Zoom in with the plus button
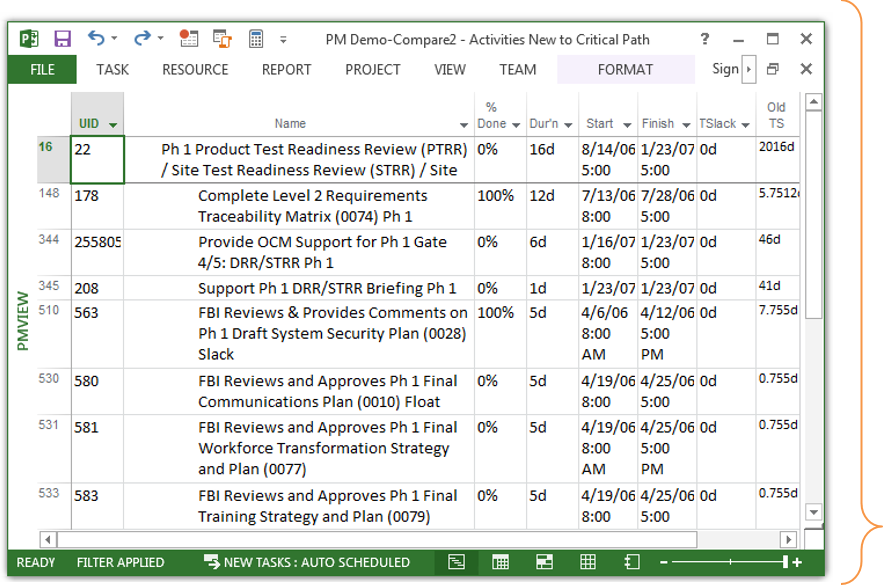Screen dimensions: 885x587 click(x=797, y=562)
